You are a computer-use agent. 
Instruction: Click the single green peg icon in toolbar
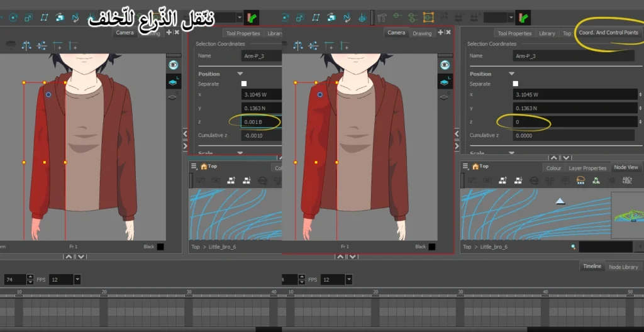coord(397,17)
